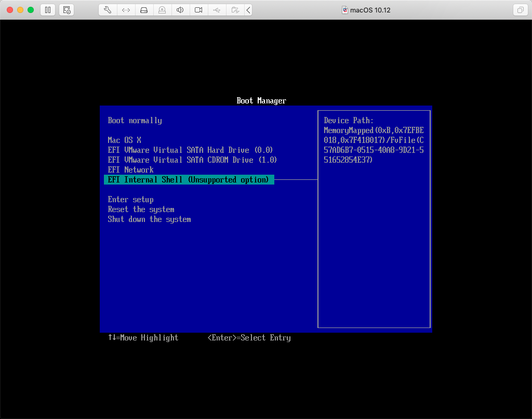Pause the virtual machine

tap(48, 10)
